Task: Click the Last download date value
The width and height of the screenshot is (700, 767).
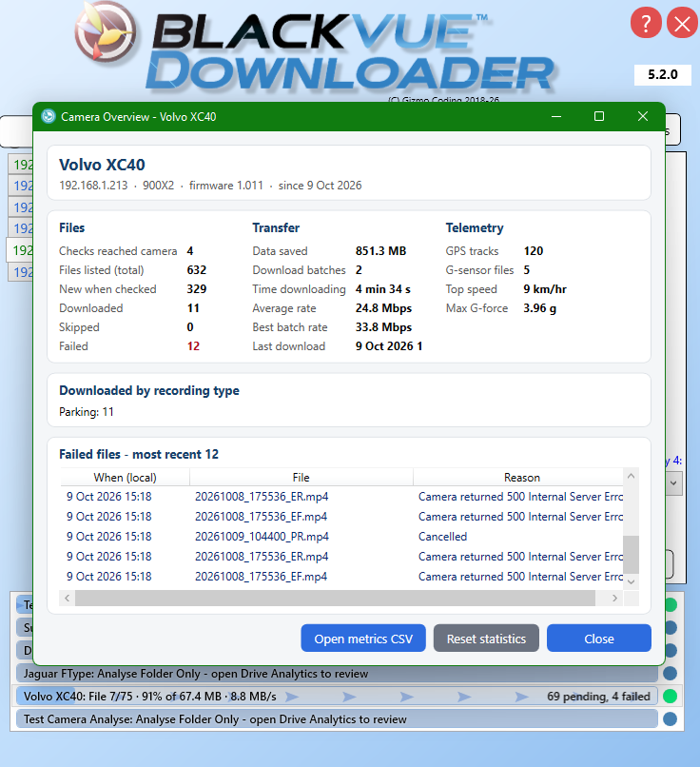Action: (389, 346)
